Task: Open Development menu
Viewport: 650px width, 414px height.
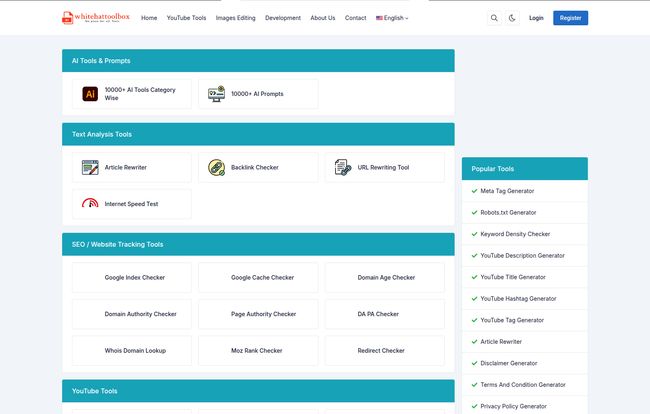Action: coord(283,18)
